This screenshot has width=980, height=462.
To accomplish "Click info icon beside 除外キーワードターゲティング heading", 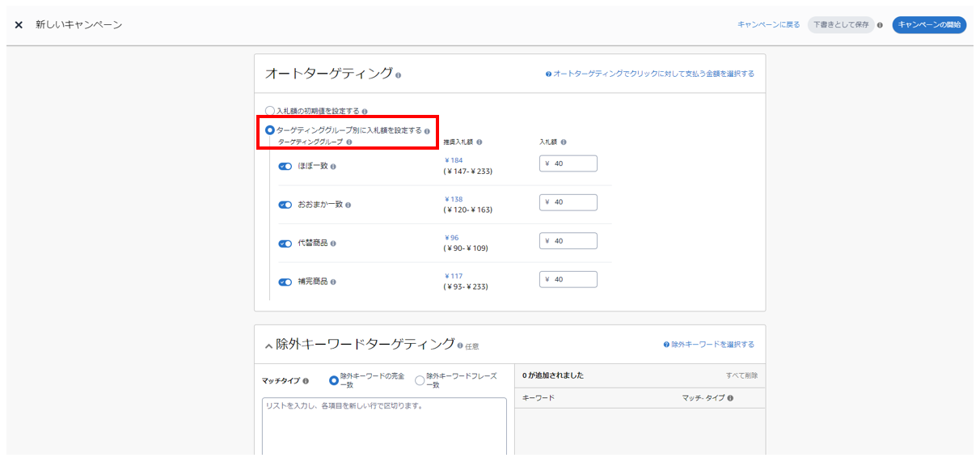I will (460, 345).
